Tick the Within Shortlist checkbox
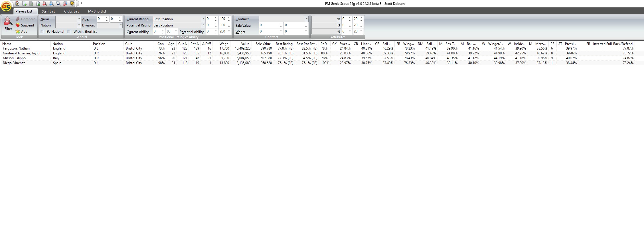The width and height of the screenshot is (644, 246). [x=69, y=32]
